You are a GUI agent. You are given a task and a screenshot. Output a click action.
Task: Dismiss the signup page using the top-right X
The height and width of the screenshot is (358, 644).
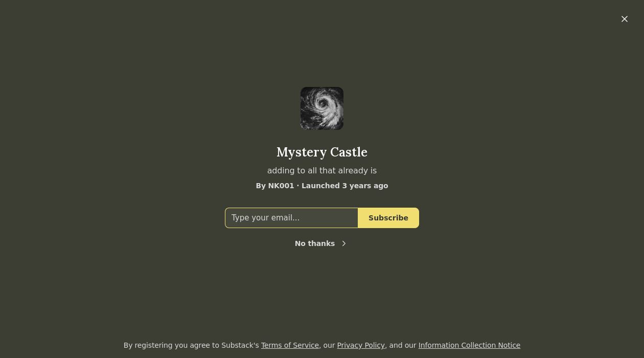point(625,19)
